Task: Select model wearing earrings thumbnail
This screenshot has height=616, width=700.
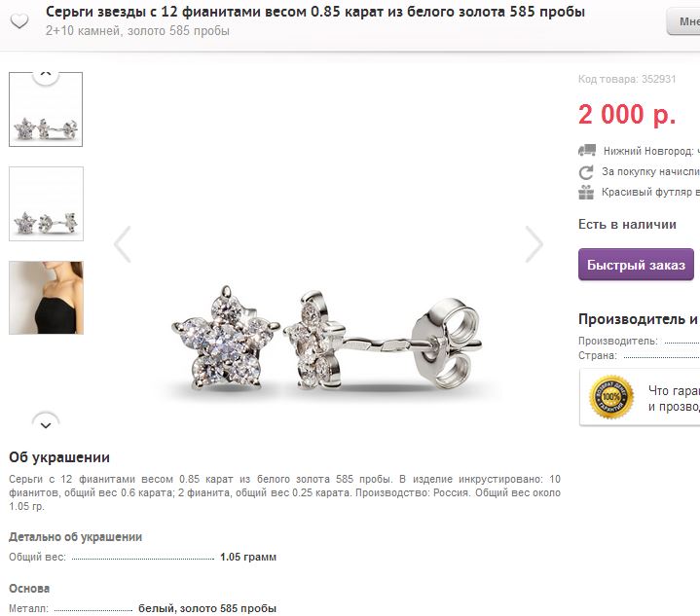Action: [46, 298]
